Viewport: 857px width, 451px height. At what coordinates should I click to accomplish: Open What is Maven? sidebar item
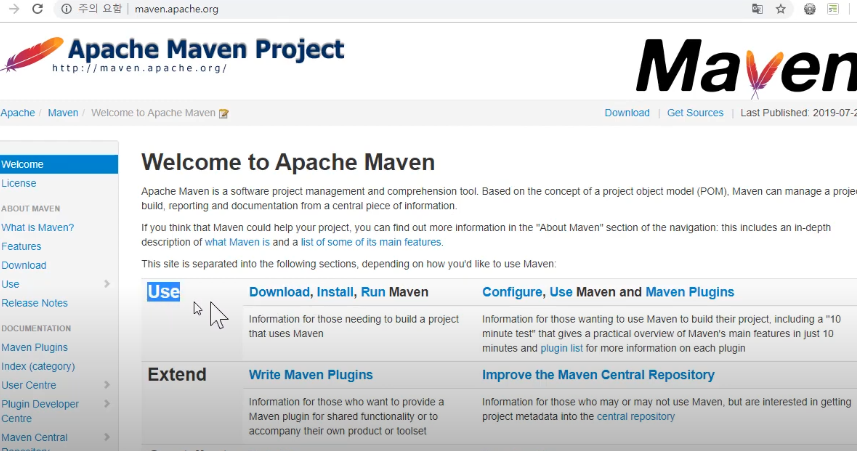[x=38, y=227]
